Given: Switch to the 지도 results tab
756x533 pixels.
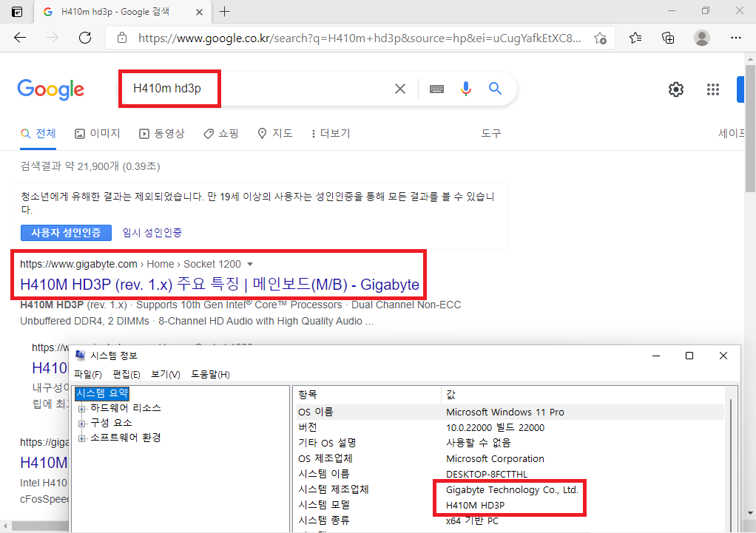Looking at the screenshot, I should pos(275,134).
